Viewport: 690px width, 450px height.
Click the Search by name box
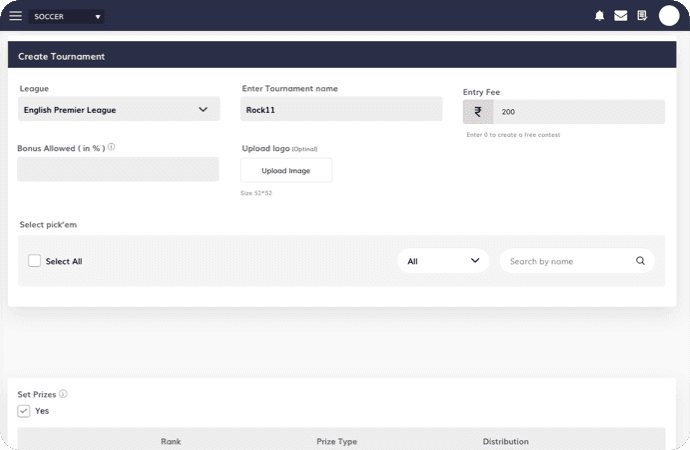coord(568,261)
